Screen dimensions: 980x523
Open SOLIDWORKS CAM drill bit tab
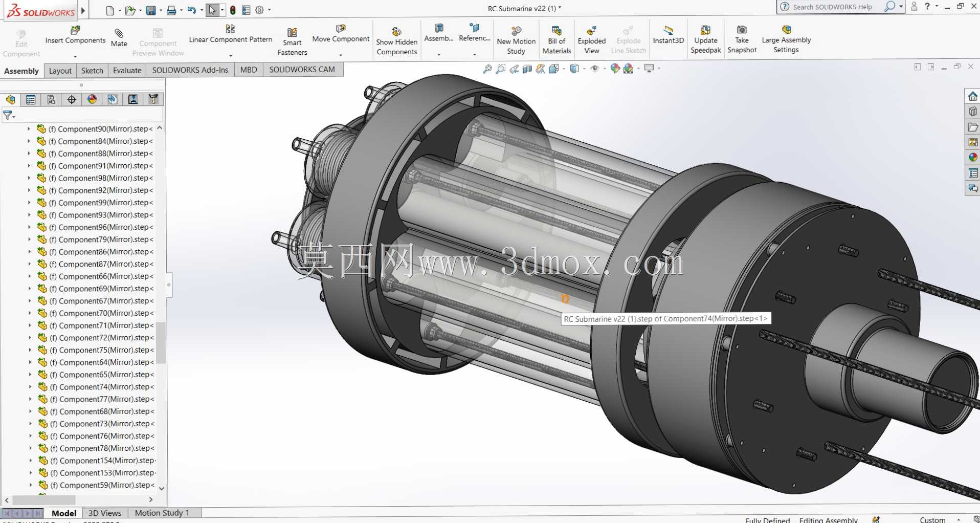153,99
